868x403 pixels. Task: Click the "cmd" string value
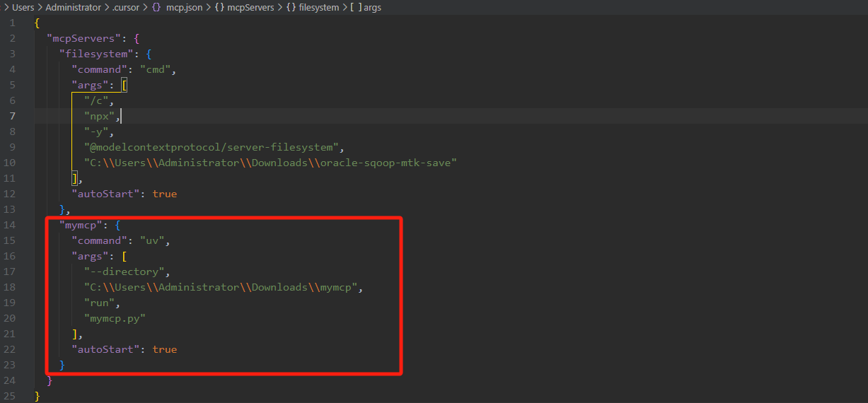coord(155,69)
